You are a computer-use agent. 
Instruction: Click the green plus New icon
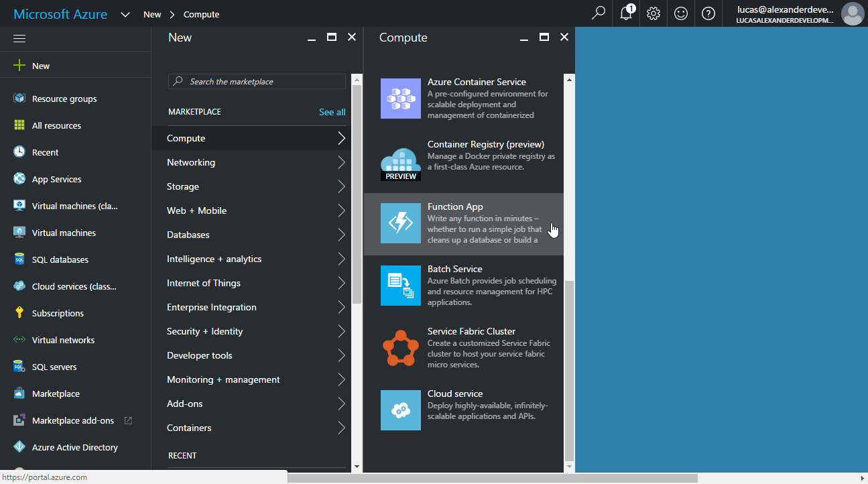pyautogui.click(x=19, y=66)
